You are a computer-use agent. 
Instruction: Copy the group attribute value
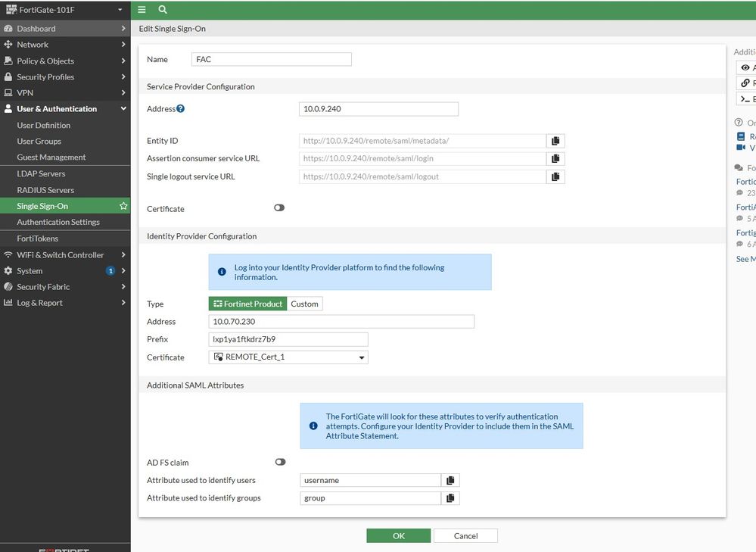450,498
